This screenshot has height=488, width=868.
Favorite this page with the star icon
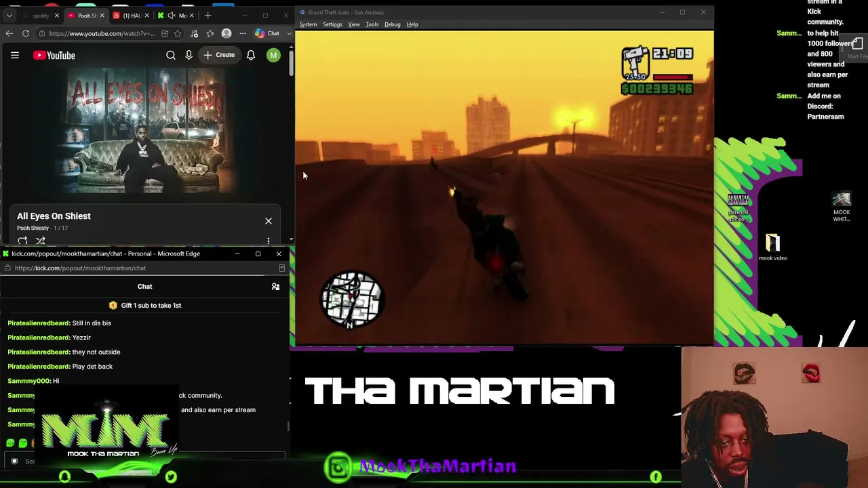point(178,33)
